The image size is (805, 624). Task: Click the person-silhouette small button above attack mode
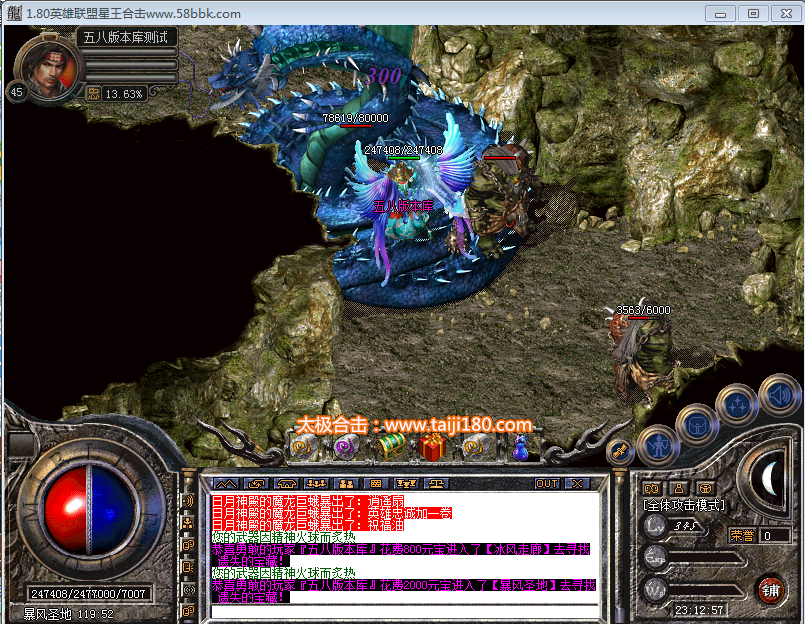[679, 488]
